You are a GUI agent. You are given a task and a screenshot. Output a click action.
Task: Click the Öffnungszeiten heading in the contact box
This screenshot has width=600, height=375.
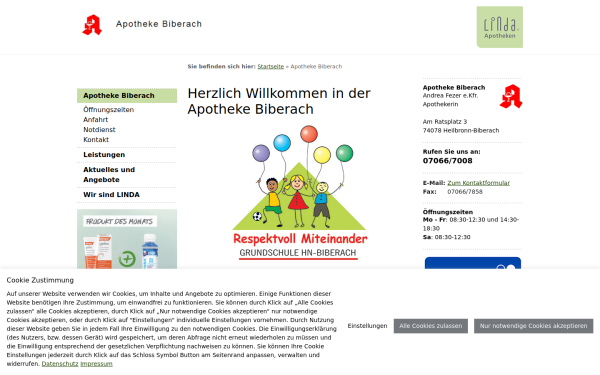[448, 212]
